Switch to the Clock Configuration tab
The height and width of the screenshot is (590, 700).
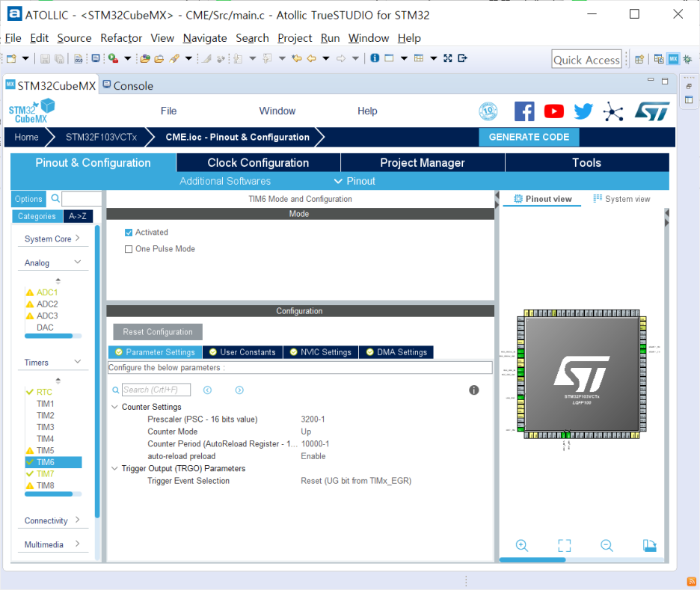coord(258,163)
